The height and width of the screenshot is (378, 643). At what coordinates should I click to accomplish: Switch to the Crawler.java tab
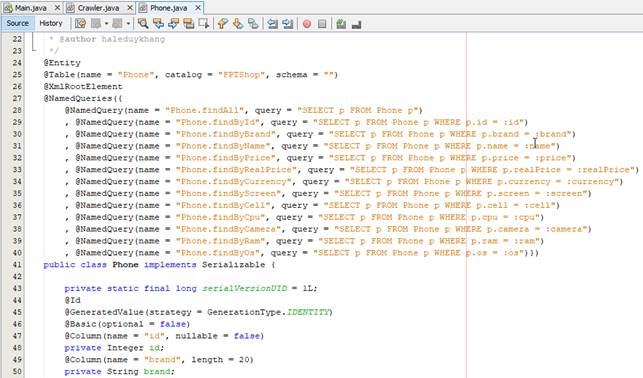click(98, 8)
